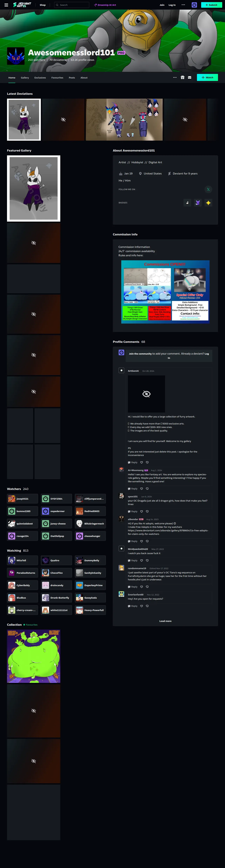Screen dimensions: 225x868
Task: Open the Hollow Knight thumbnail in Latest Deviations
Action: pyautogui.click(x=24, y=120)
